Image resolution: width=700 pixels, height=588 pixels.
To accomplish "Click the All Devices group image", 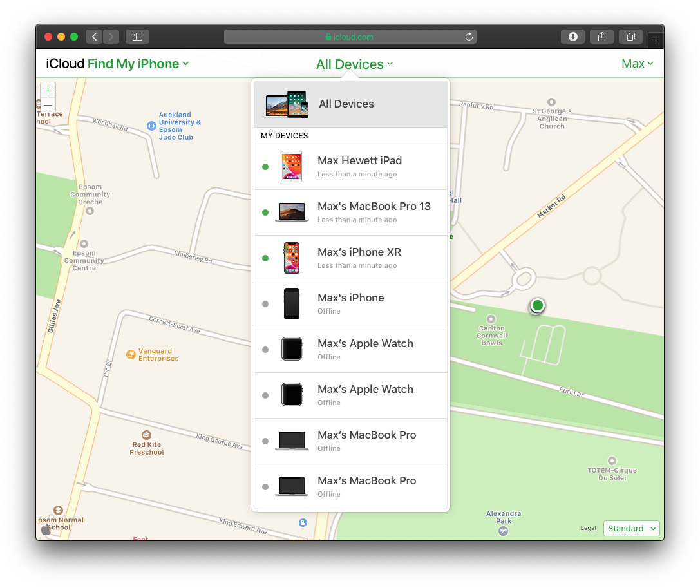I will [x=286, y=104].
